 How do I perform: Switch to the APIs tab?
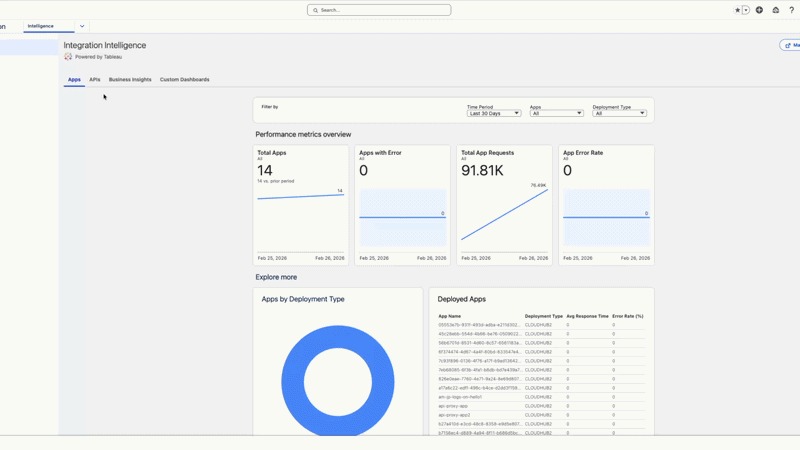(95, 79)
